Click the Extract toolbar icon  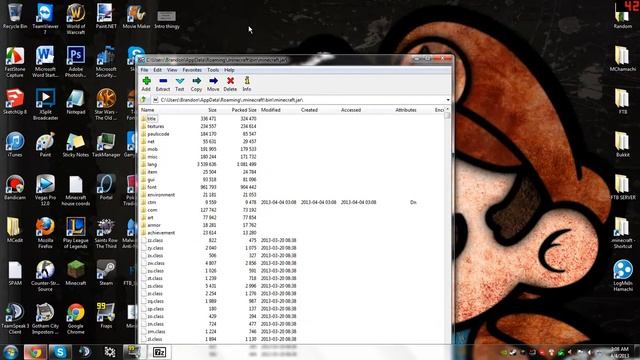point(163,84)
